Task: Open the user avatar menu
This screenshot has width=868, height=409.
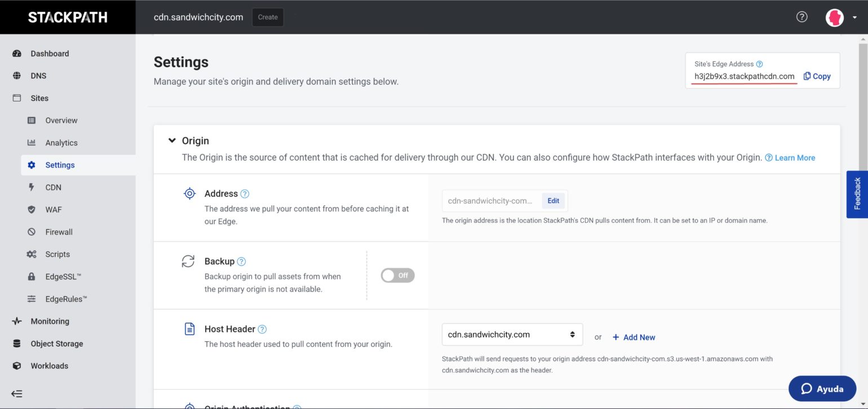Action: click(835, 17)
